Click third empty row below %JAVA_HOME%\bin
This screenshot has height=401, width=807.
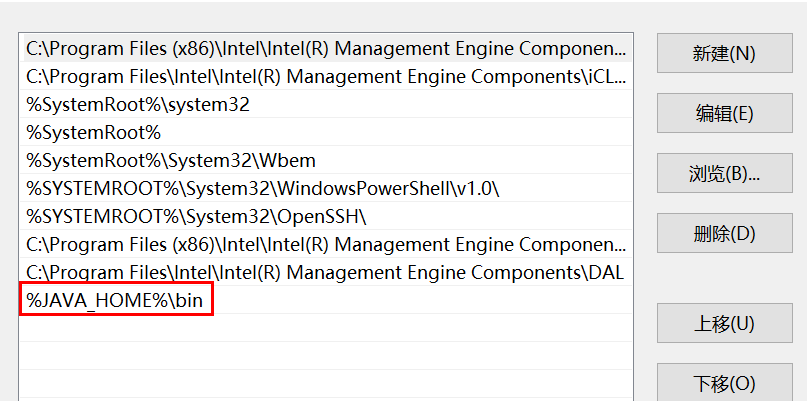click(326, 384)
